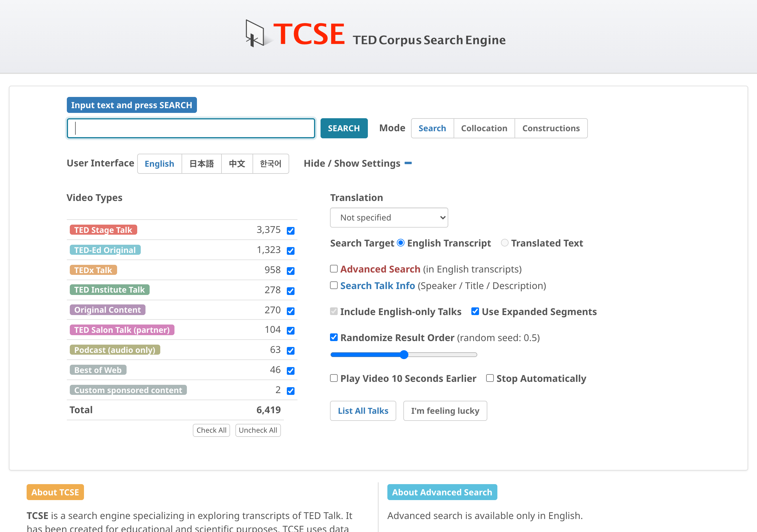Adjust the random seed slider
This screenshot has width=757, height=532.
tap(404, 355)
